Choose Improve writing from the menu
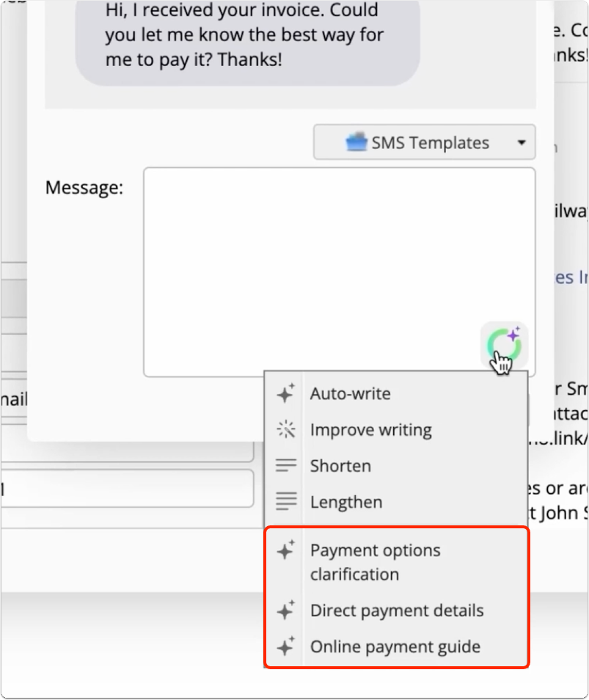This screenshot has height=700, width=589. (x=370, y=429)
